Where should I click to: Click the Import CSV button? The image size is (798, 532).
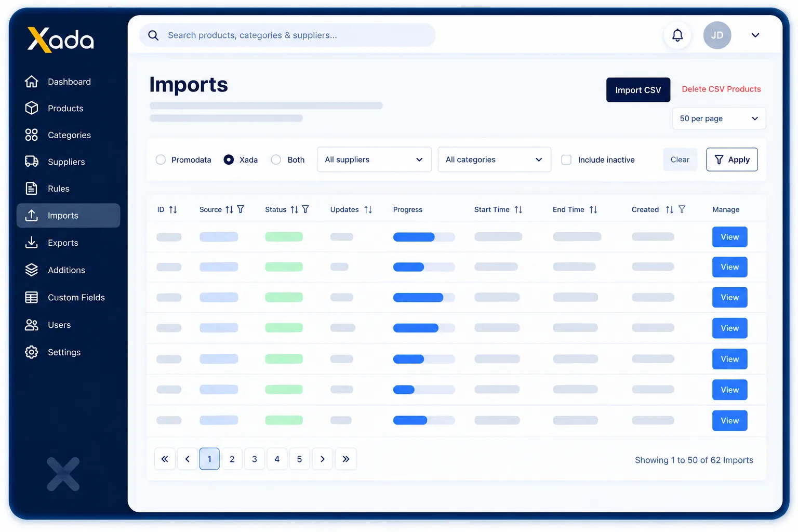[x=638, y=90]
